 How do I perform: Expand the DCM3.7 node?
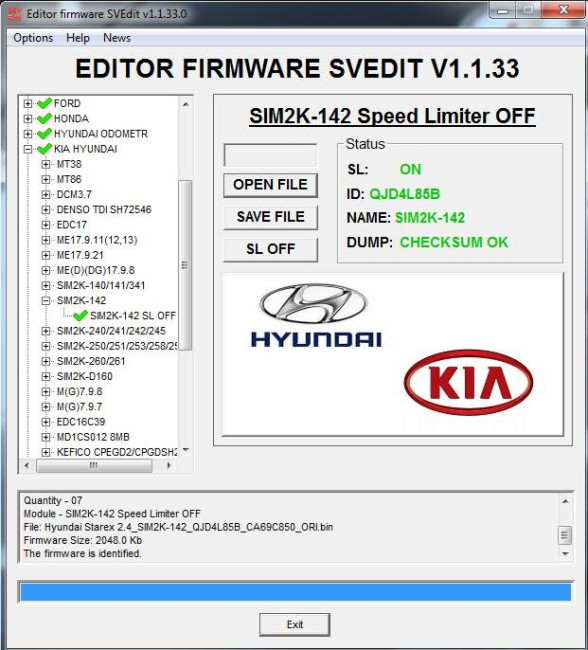(x=46, y=194)
